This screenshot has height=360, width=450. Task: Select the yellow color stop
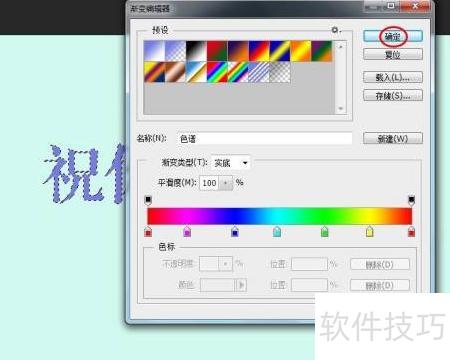[369, 232]
